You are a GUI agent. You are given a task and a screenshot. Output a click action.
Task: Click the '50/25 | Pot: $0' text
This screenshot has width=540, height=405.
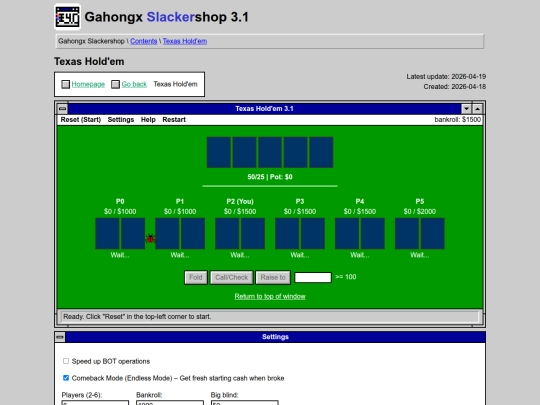tap(270, 177)
